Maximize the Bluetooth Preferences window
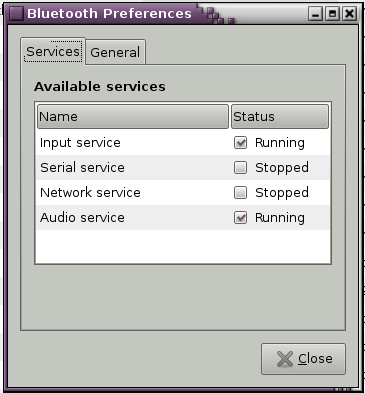 point(332,14)
